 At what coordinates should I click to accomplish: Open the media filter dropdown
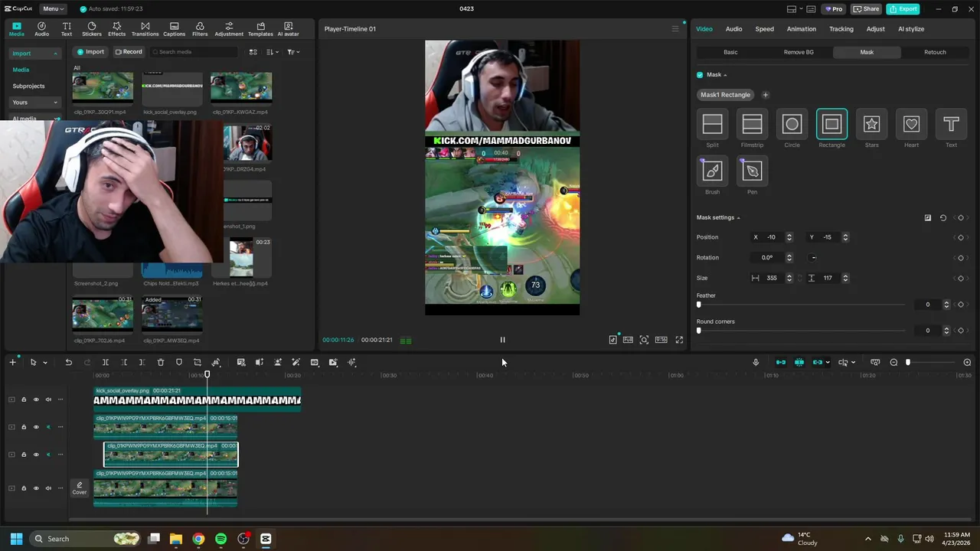point(293,52)
